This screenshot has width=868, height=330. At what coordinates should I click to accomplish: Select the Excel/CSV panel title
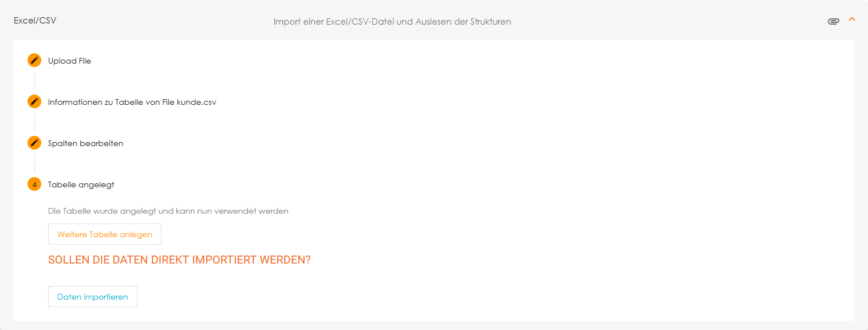click(x=35, y=19)
